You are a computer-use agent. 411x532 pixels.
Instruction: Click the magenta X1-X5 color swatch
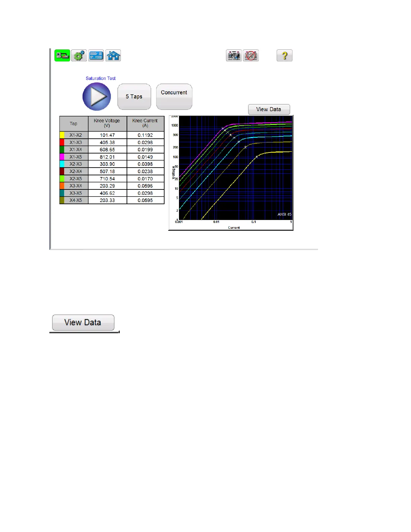point(62,157)
